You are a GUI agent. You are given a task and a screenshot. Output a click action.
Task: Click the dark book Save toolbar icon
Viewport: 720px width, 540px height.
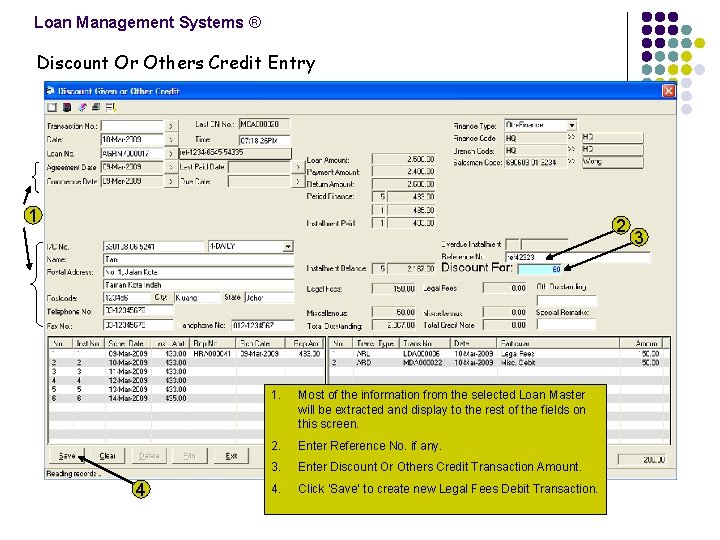67,107
